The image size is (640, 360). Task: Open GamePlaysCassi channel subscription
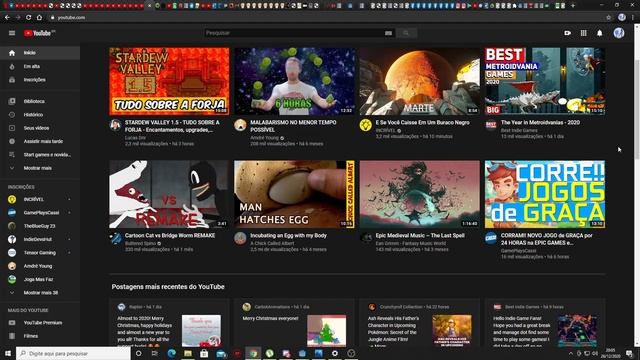pos(40,213)
